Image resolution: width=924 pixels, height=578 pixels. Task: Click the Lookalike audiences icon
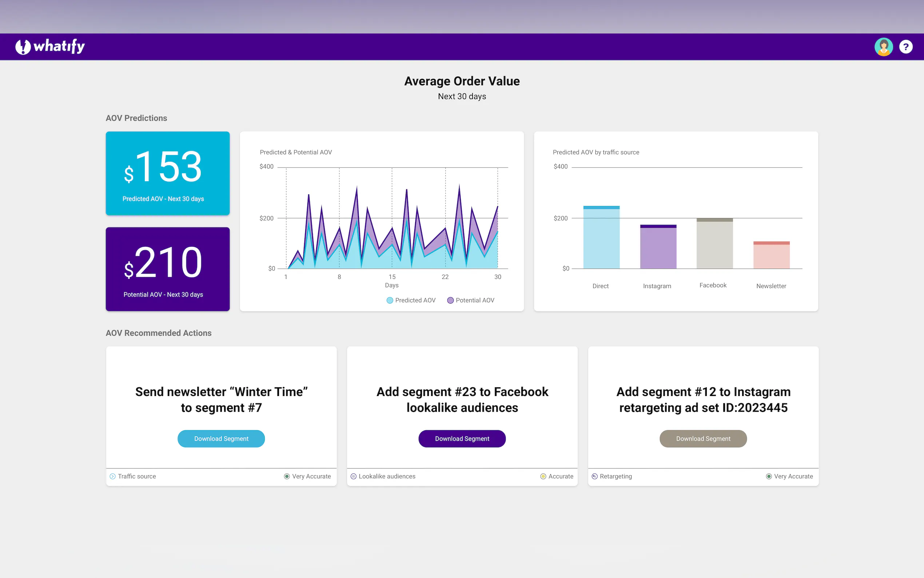353,476
